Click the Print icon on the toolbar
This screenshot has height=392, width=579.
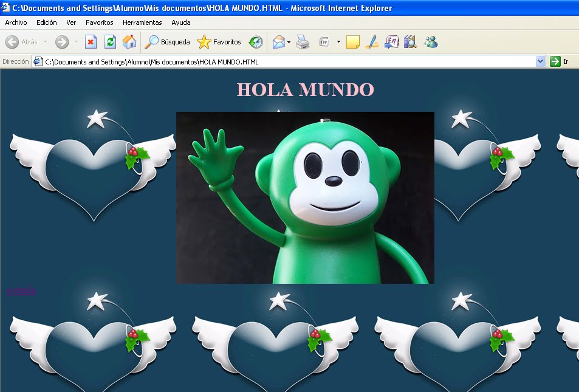(302, 42)
